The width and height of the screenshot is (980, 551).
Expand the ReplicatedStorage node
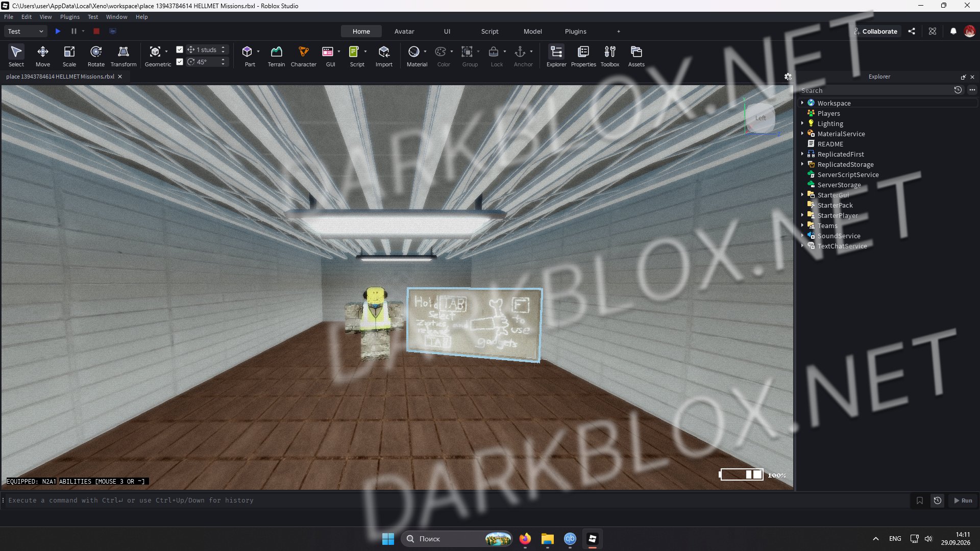(802, 164)
